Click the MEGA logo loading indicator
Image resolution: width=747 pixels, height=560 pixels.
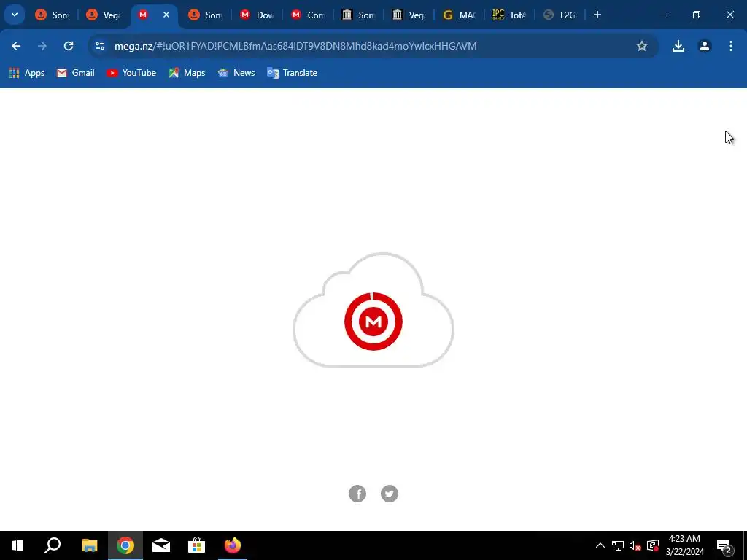pyautogui.click(x=373, y=322)
